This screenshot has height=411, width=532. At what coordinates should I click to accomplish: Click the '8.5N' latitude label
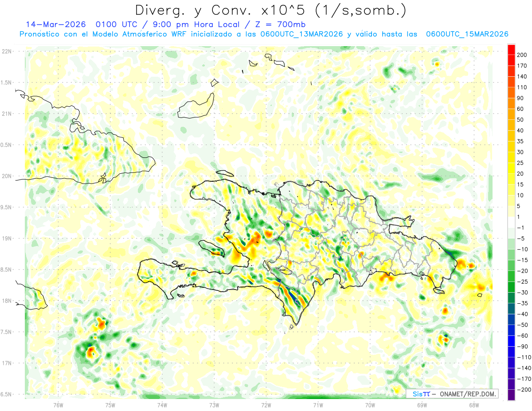click(6, 270)
